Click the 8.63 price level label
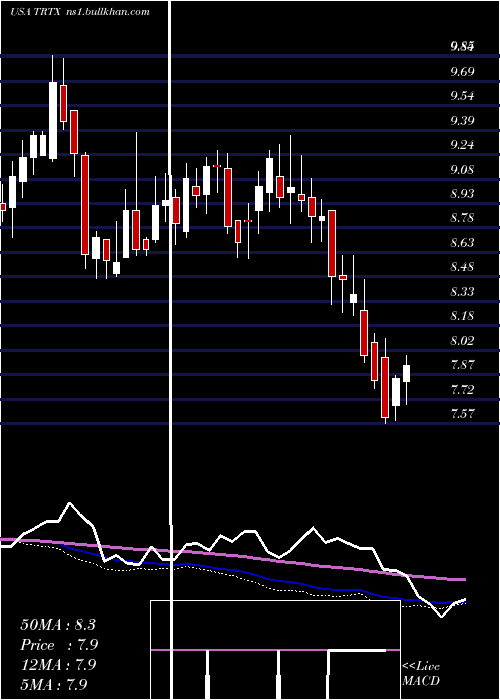Screen dimensions: 500x700 (463, 243)
